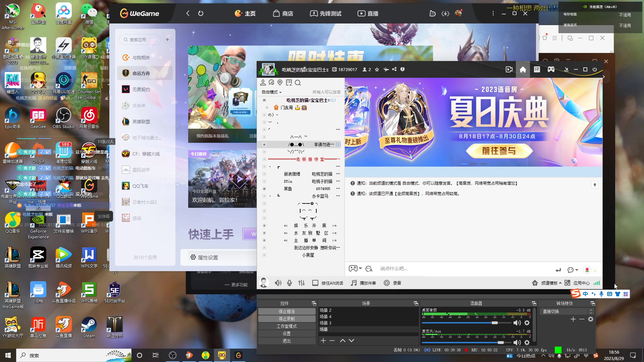Click the YY record circle icon
This screenshot has height=362, width=644.
[387, 283]
